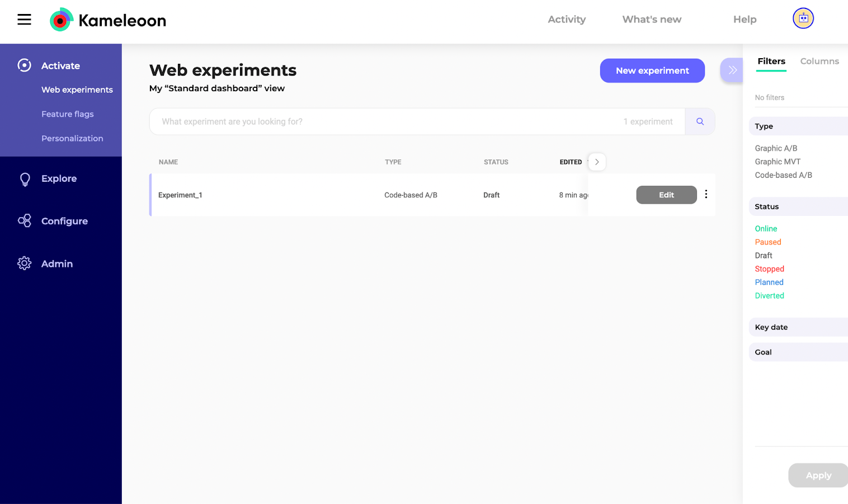Screen dimensions: 848x504
Task: Open the hamburger navigation menu
Action: 24,18
